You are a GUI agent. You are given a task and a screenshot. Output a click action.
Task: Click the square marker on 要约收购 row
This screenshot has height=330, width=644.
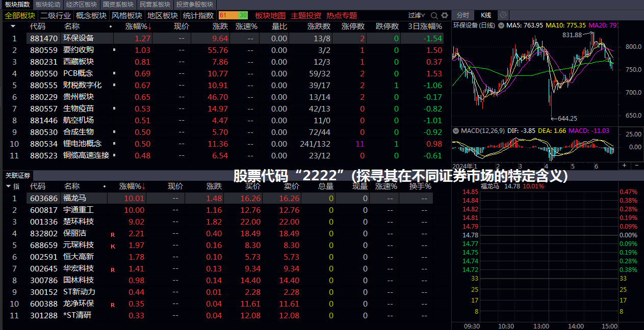114,50
